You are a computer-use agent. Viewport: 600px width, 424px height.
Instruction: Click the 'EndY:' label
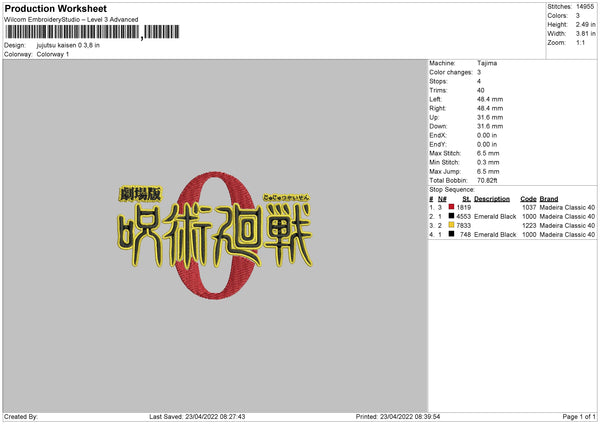tap(438, 144)
